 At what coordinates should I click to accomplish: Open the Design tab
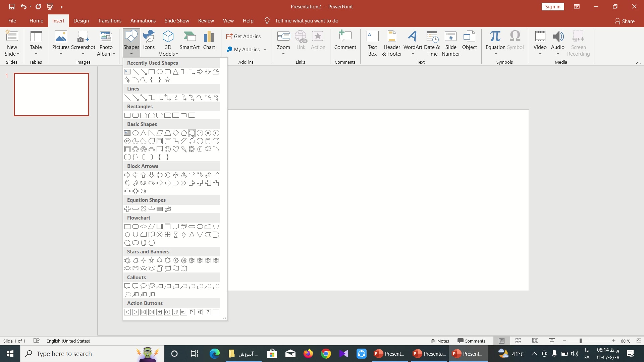tap(81, 21)
